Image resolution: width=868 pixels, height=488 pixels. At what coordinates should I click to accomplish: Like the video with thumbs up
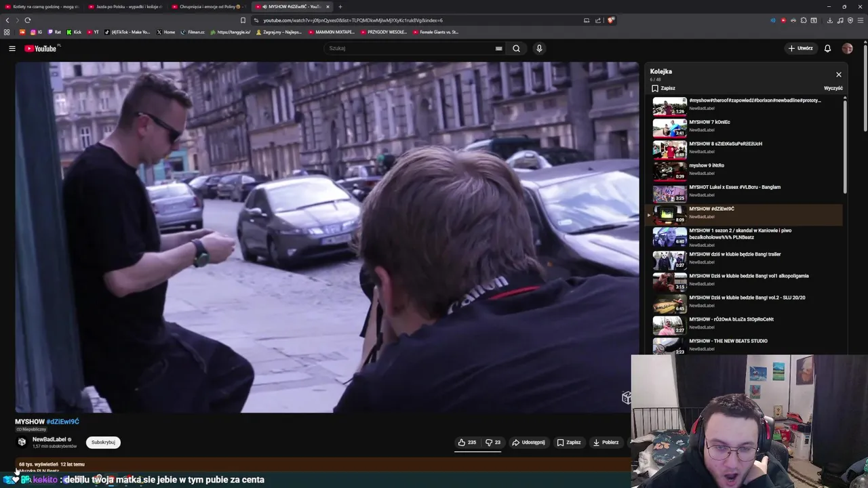(x=467, y=442)
